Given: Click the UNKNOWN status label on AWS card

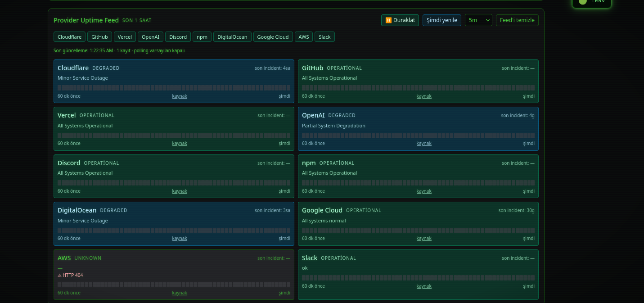Looking at the screenshot, I should 88,258.
